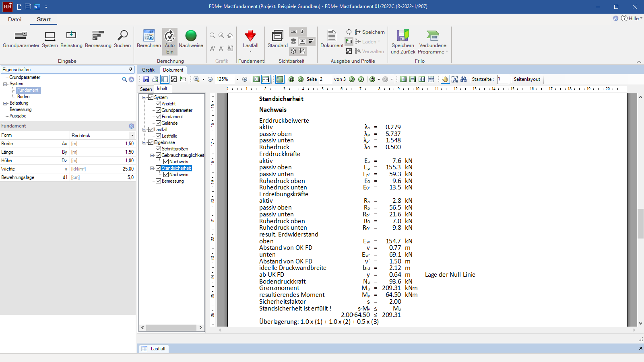Open Seitenlayout settings
644x362 pixels.
(x=527, y=79)
